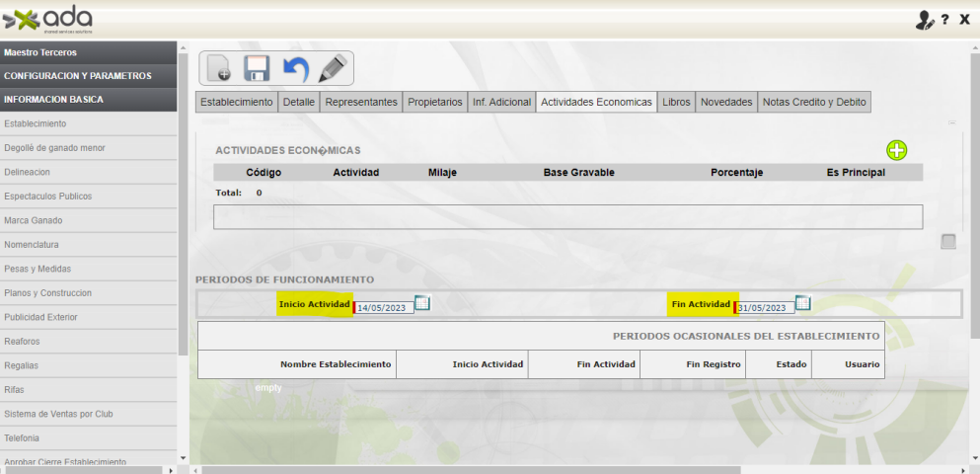Click the save floppy disk icon
The height and width of the screenshot is (474, 980).
tap(257, 69)
